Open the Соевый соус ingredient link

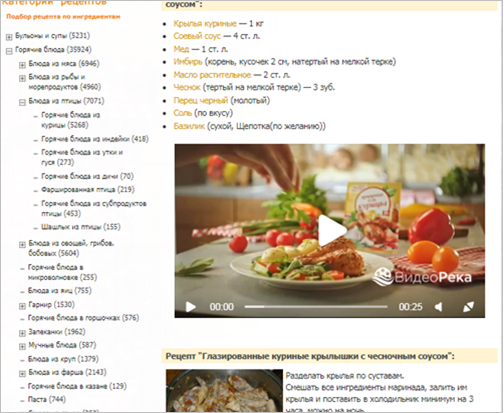pyautogui.click(x=197, y=36)
